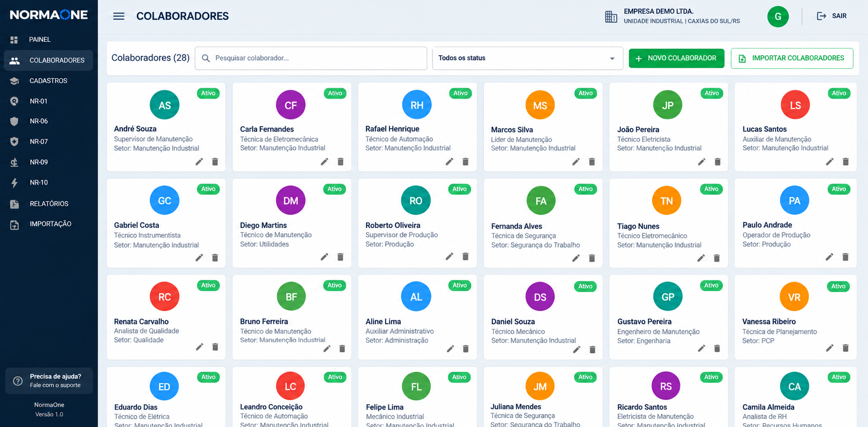This screenshot has height=427, width=868.
Task: Click the IMPORTAR COLABORADORES button
Action: pos(792,58)
